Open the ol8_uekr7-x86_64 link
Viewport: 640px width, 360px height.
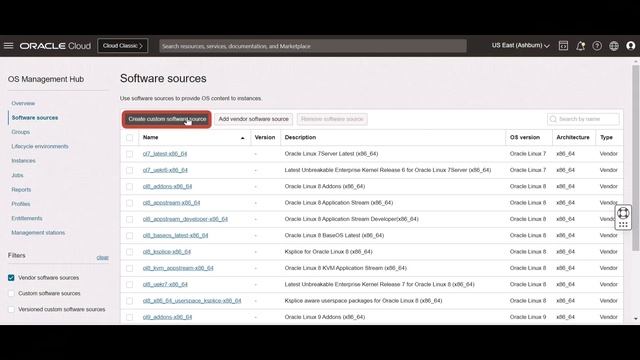[x=165, y=284]
